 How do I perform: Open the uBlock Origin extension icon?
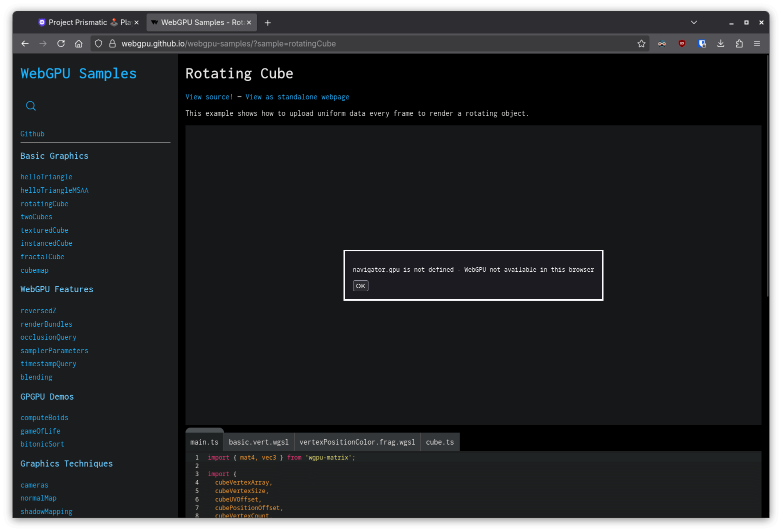click(x=681, y=43)
